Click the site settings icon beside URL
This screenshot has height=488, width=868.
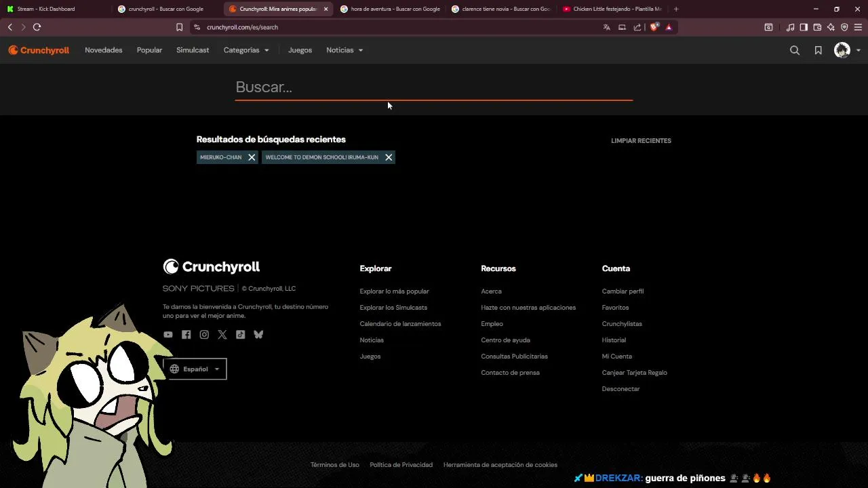(197, 27)
